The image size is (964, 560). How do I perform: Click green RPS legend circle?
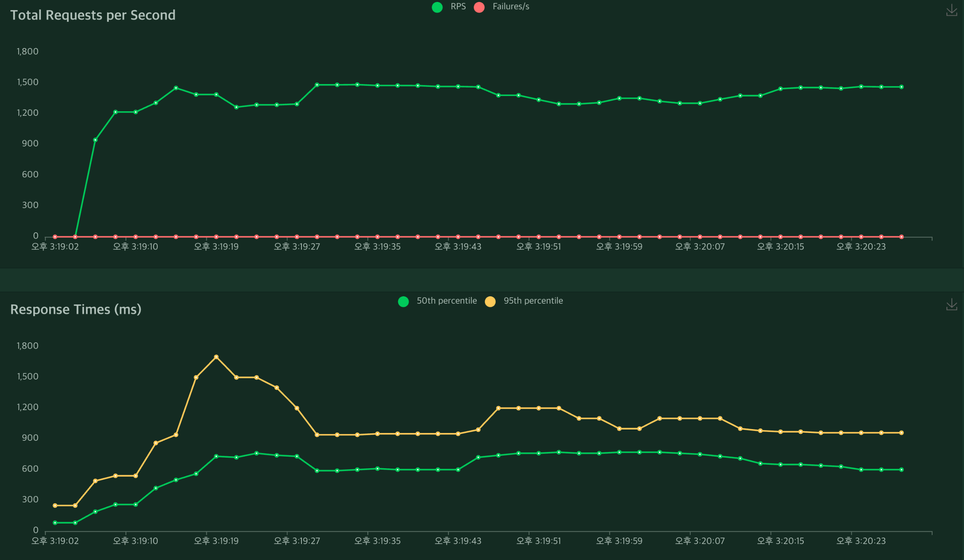[437, 7]
